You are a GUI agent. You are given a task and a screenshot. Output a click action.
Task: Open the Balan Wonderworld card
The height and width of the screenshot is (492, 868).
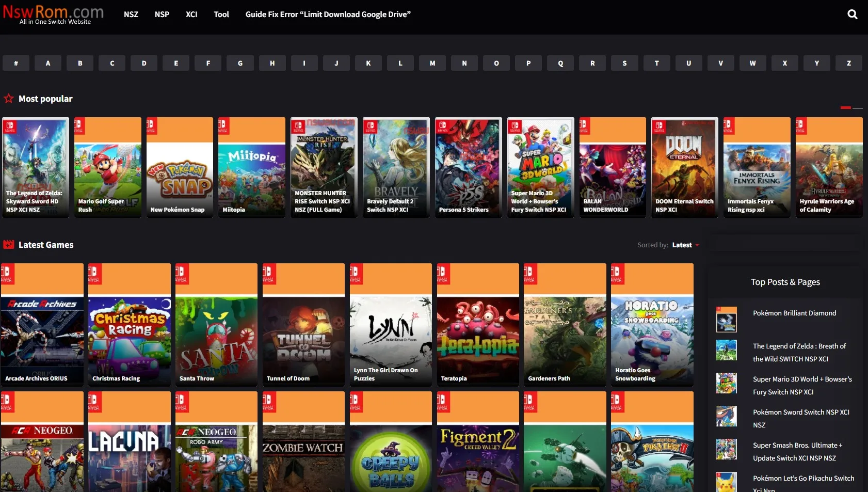tap(613, 167)
